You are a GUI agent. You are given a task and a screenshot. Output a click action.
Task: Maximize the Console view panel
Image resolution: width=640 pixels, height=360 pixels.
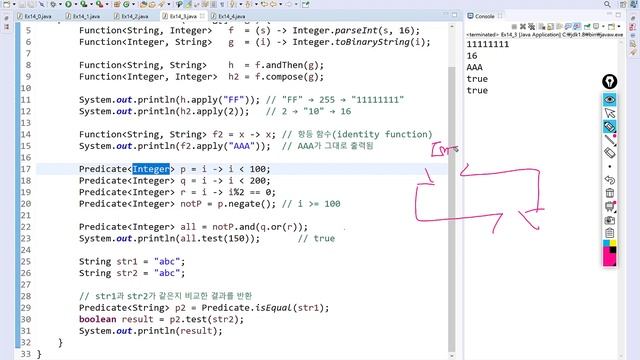[618, 15]
